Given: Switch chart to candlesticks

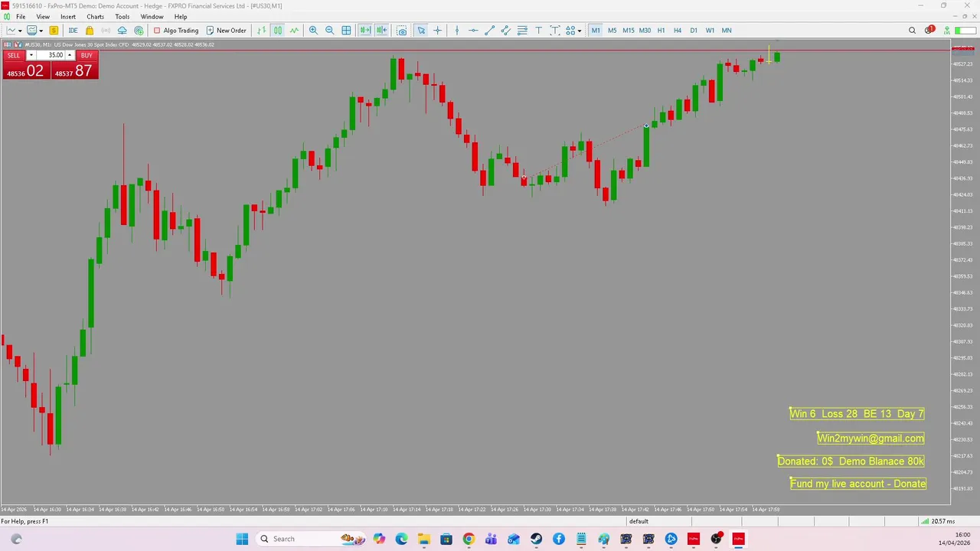Looking at the screenshot, I should click(277, 31).
